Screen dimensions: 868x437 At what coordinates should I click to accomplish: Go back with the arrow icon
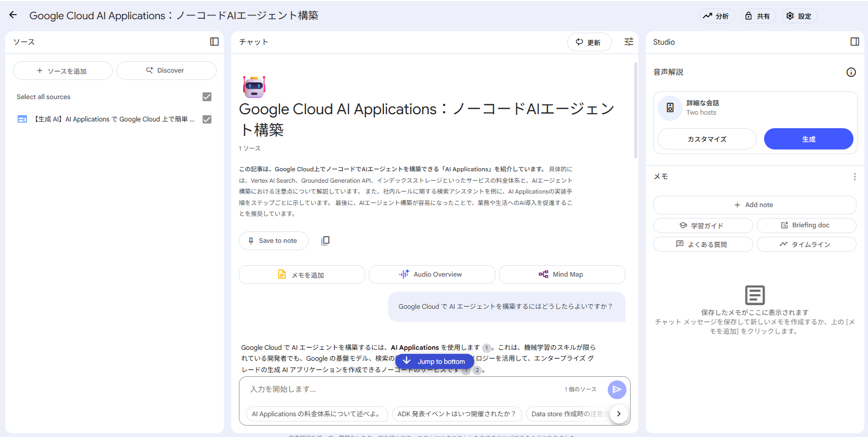(13, 15)
